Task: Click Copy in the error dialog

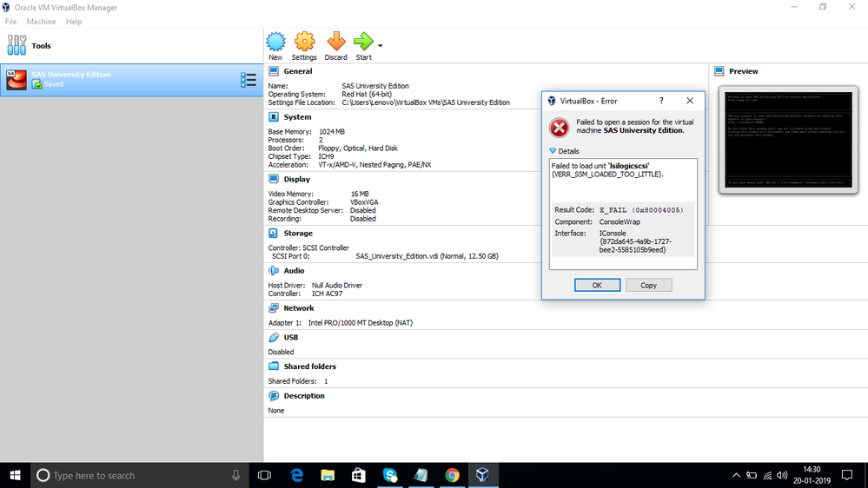Action: point(648,285)
